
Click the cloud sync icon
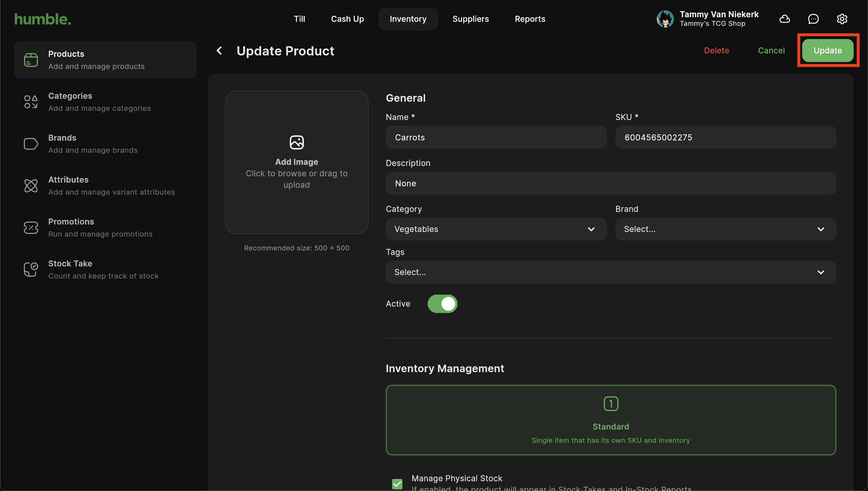[784, 19]
